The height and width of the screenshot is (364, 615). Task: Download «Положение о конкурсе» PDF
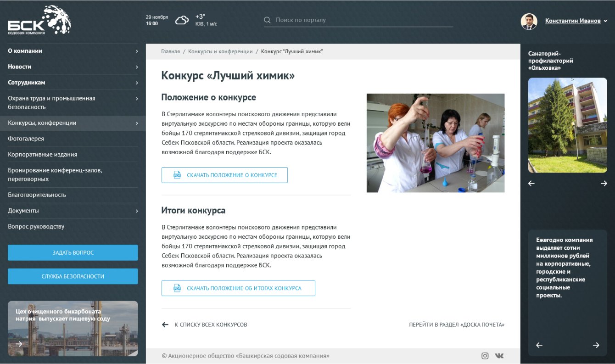(224, 175)
